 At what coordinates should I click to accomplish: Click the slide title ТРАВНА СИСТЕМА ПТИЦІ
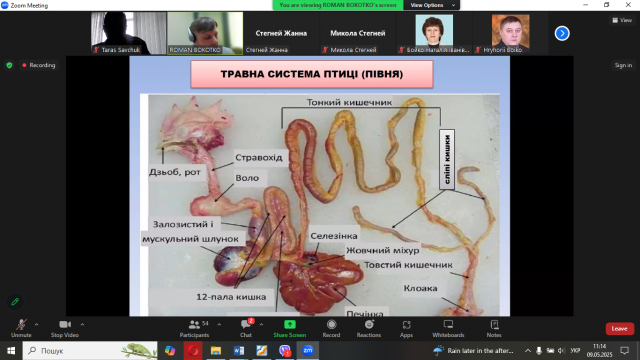[x=312, y=74]
